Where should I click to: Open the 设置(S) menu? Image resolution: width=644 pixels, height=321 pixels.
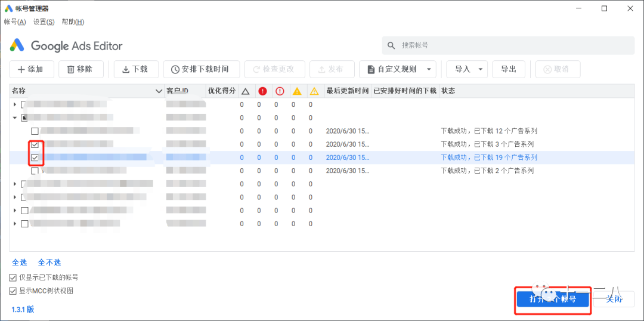(44, 22)
